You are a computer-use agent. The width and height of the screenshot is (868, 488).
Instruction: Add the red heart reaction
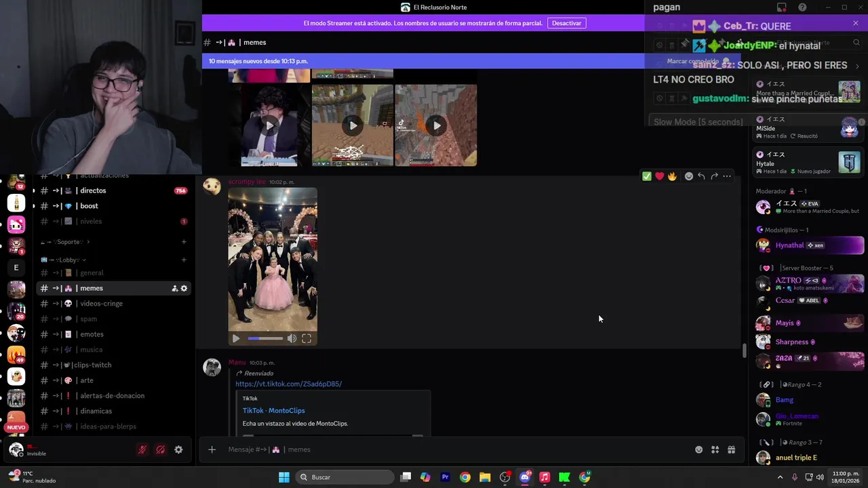point(659,176)
